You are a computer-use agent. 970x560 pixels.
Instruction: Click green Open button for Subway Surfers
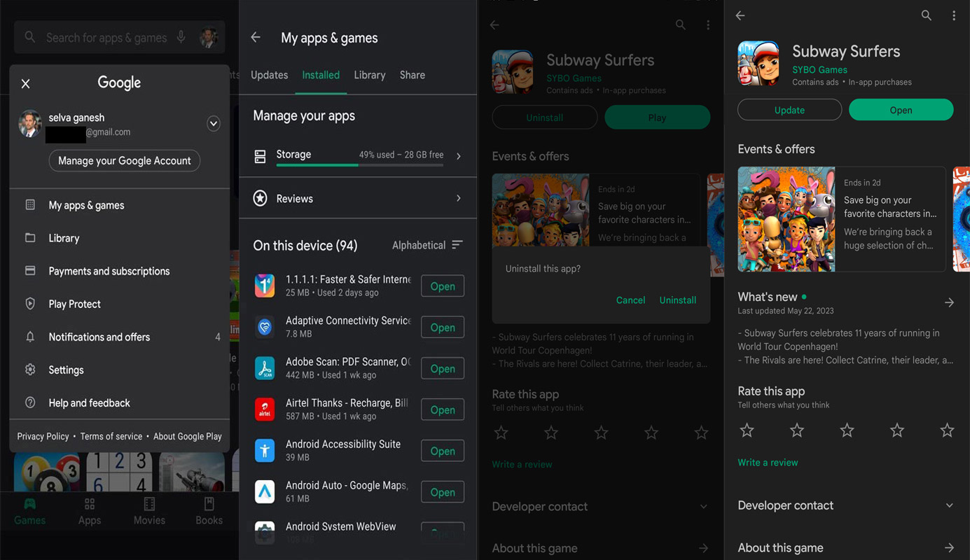point(901,110)
